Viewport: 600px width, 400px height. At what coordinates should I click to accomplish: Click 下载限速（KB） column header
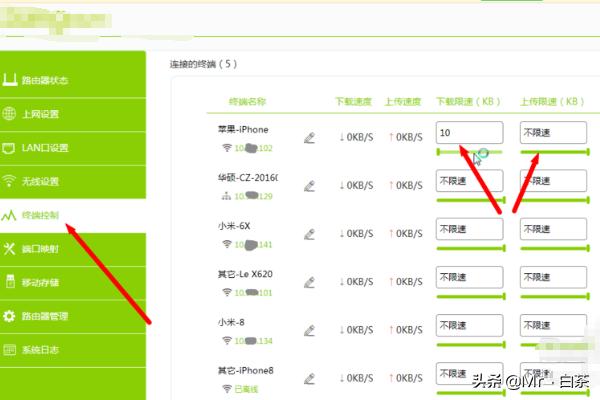[x=469, y=101]
